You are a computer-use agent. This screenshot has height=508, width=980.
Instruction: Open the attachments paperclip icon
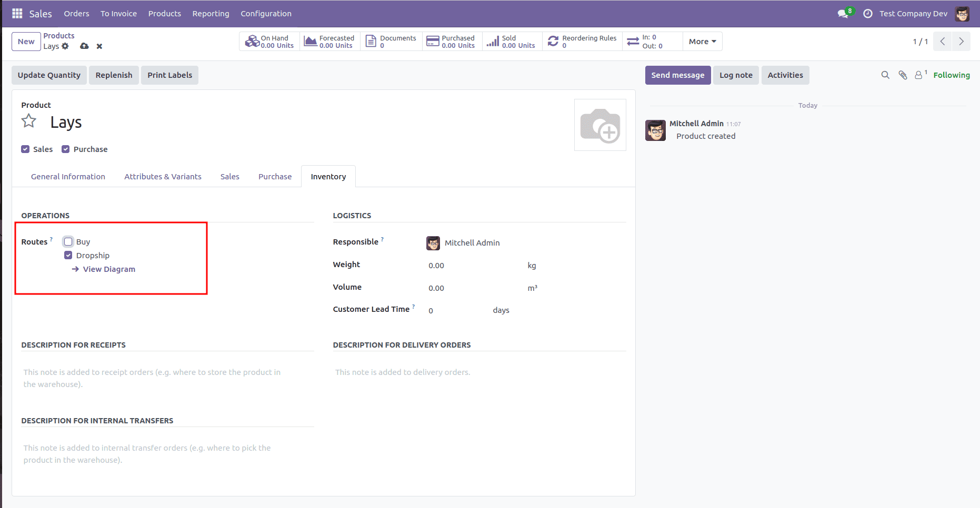(x=903, y=75)
